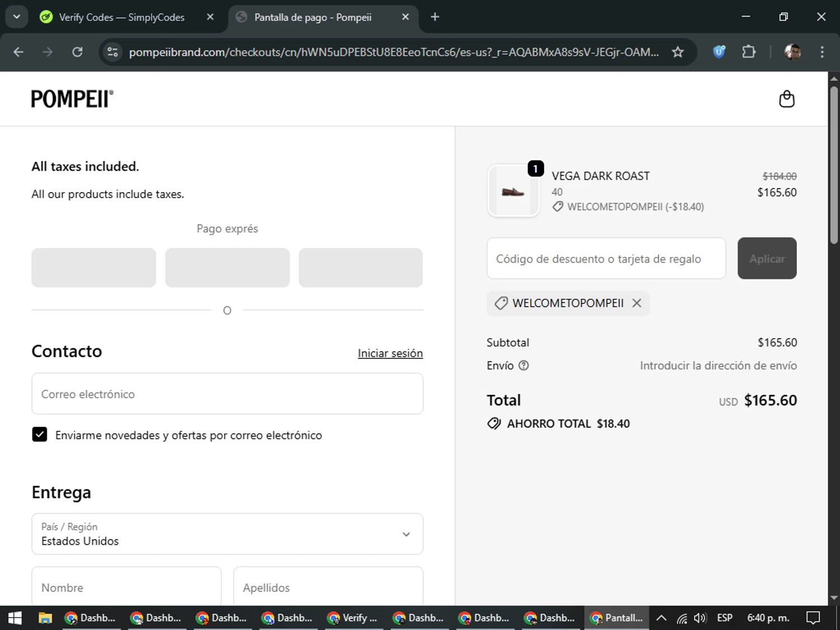The width and height of the screenshot is (840, 630).
Task: Open File Explorer from the taskbar
Action: click(x=45, y=618)
